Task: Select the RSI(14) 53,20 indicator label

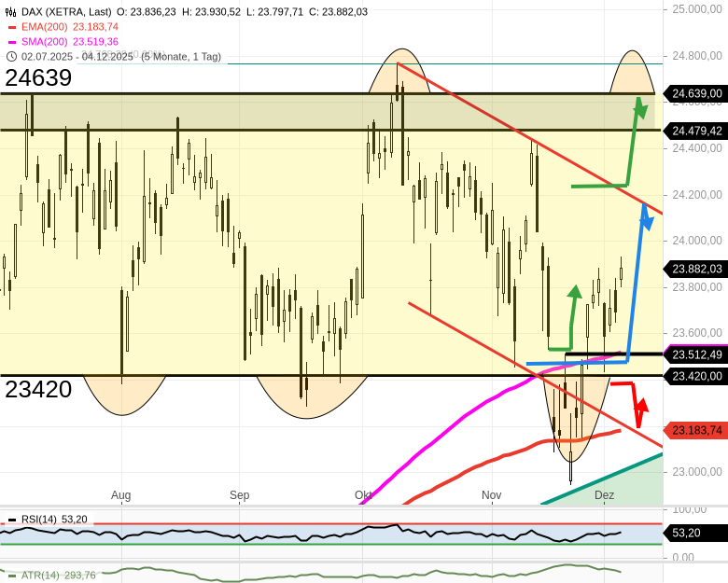Action: (x=54, y=520)
